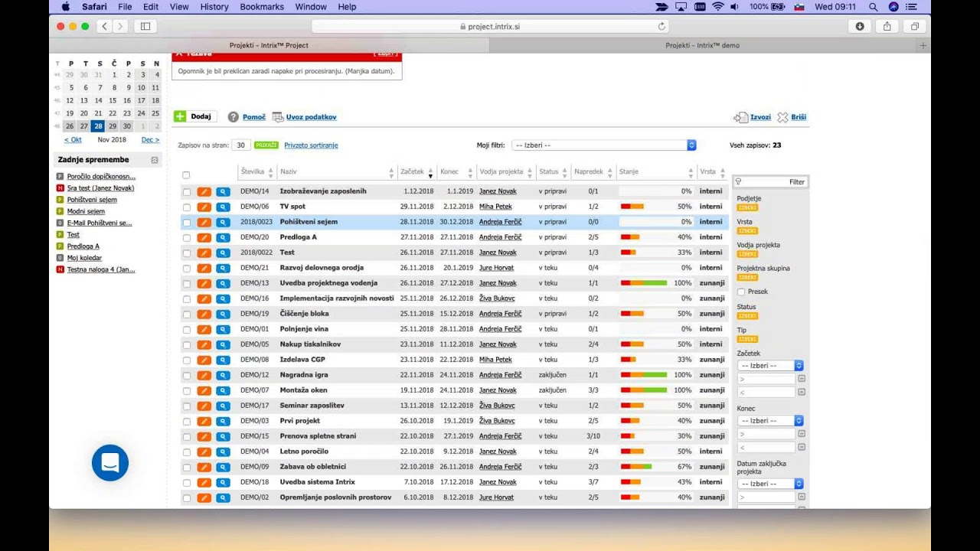Open the Window menu

point(311,7)
